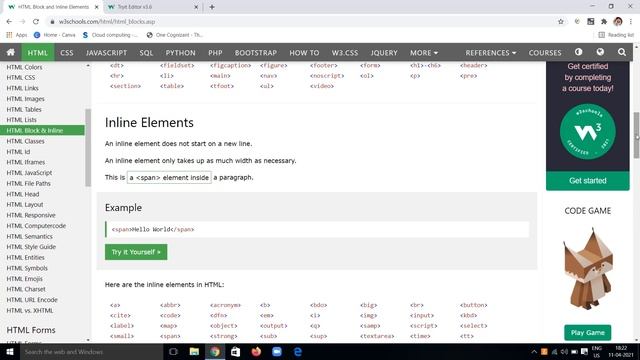Close the HTML Block and Inline tab
640x360 pixels.
tap(96, 7)
